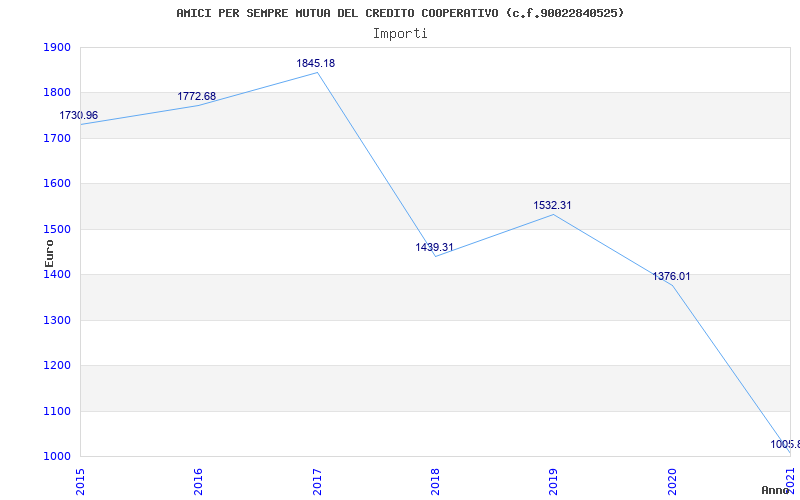Click the 2017 x-axis year label
The width and height of the screenshot is (800, 500).
(317, 482)
